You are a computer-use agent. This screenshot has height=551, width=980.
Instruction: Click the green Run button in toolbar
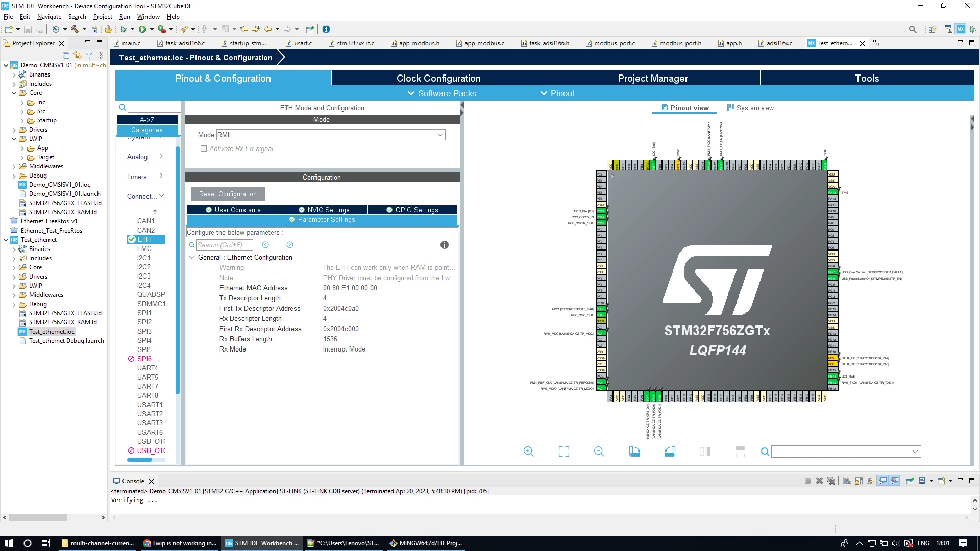(142, 29)
